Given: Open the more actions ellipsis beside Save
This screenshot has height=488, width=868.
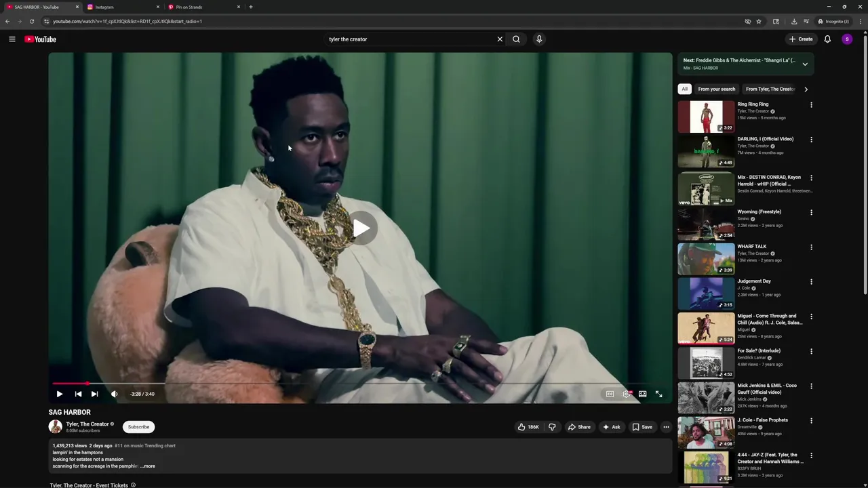Looking at the screenshot, I should coord(666,427).
